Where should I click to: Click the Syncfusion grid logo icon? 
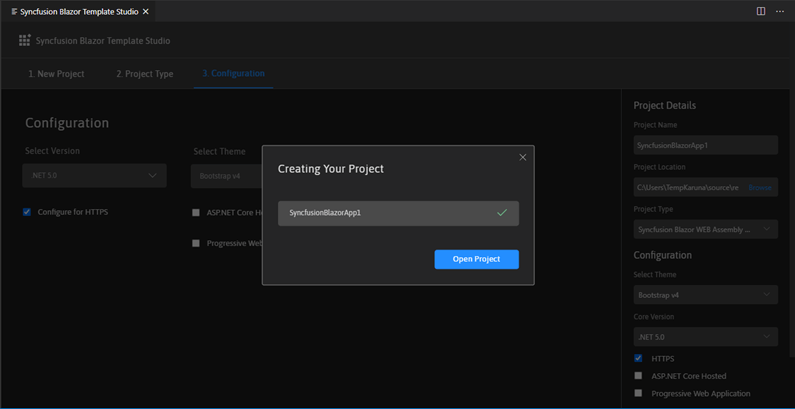24,41
